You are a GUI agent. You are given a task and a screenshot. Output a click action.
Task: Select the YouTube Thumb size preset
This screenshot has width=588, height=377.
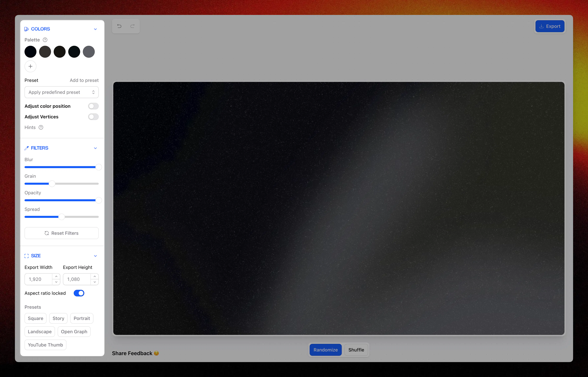coord(45,345)
